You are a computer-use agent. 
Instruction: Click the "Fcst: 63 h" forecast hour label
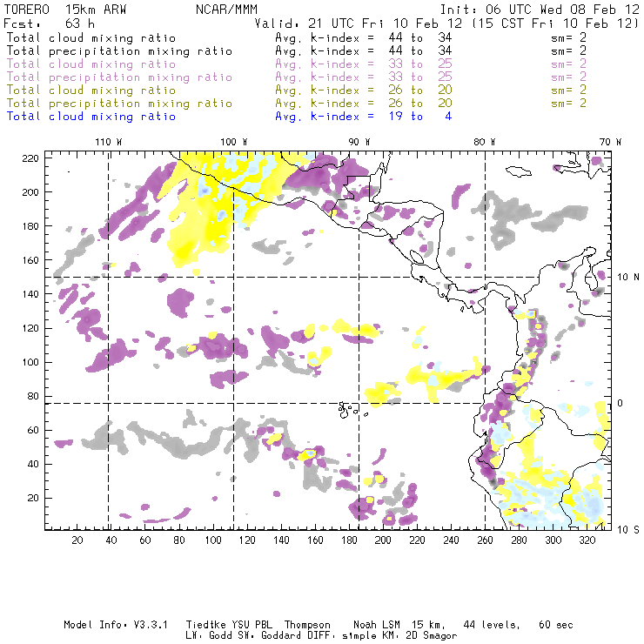50,23
